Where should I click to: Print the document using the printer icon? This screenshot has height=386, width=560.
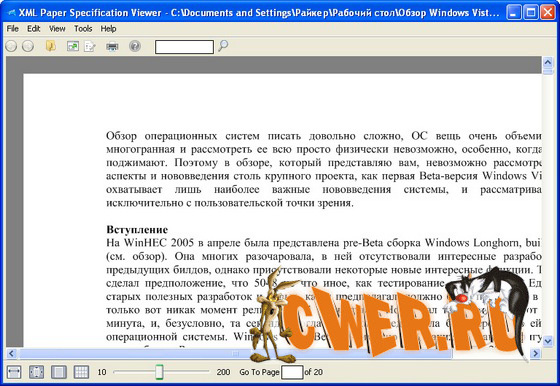tap(112, 46)
